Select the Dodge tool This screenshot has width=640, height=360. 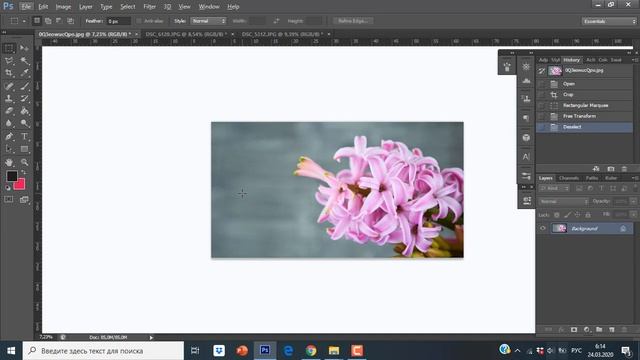click(x=24, y=123)
